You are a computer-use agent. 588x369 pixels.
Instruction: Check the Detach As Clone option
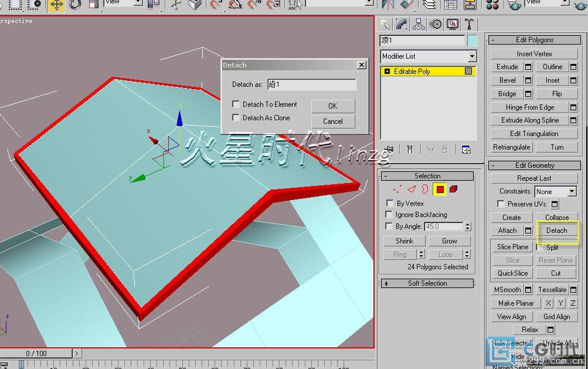click(236, 118)
